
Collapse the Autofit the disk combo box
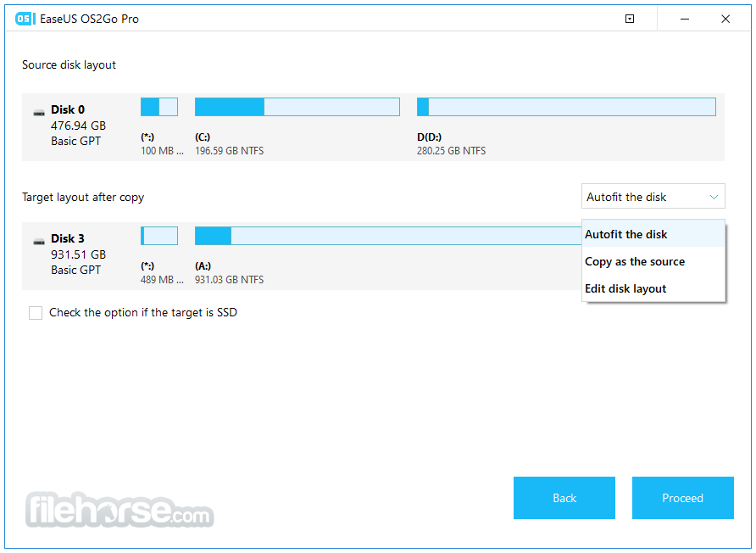[x=653, y=197]
